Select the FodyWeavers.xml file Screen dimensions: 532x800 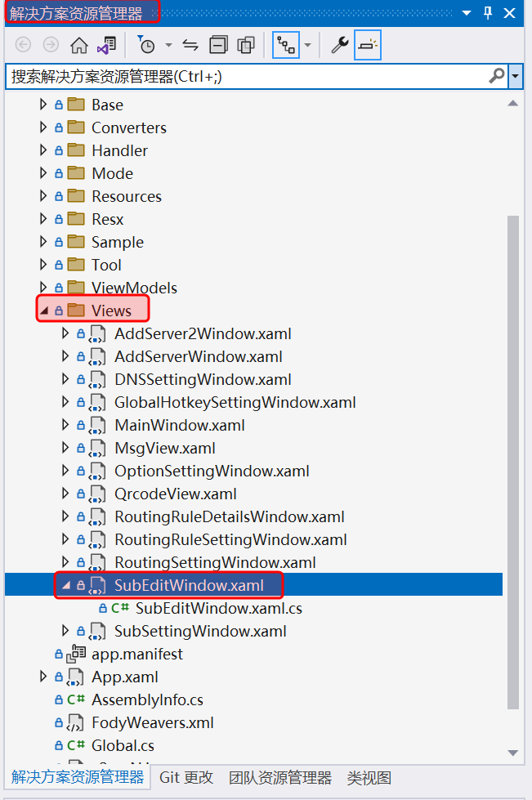click(152, 722)
